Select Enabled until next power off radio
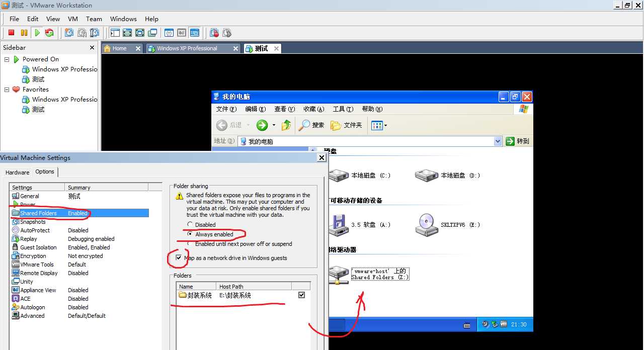 190,244
